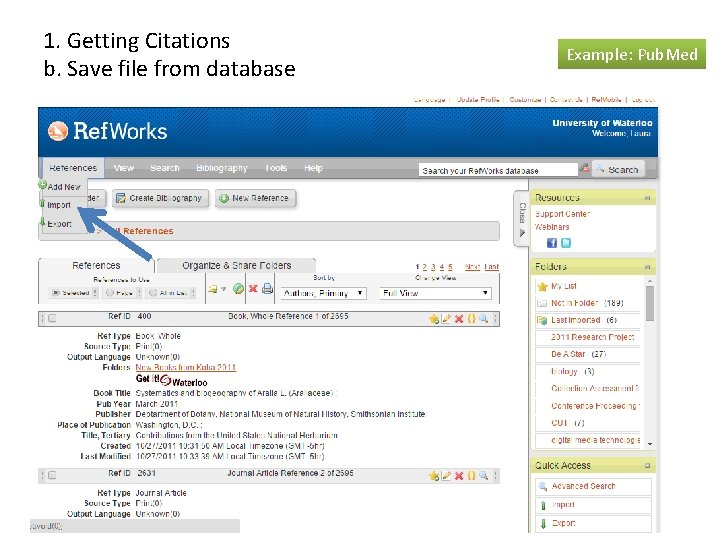
Task: Open the Sort by Authors, Primary dropdown
Action: click(323, 293)
